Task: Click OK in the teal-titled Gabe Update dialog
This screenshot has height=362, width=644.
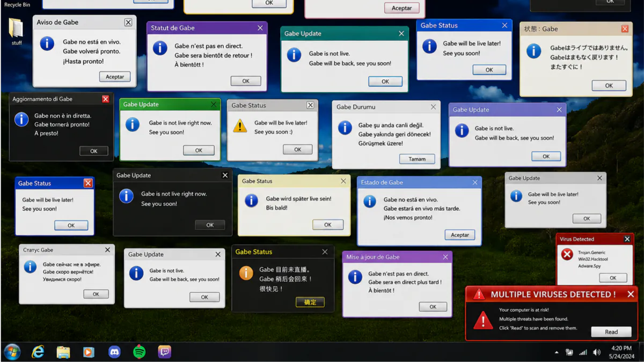Action: pyautogui.click(x=385, y=82)
